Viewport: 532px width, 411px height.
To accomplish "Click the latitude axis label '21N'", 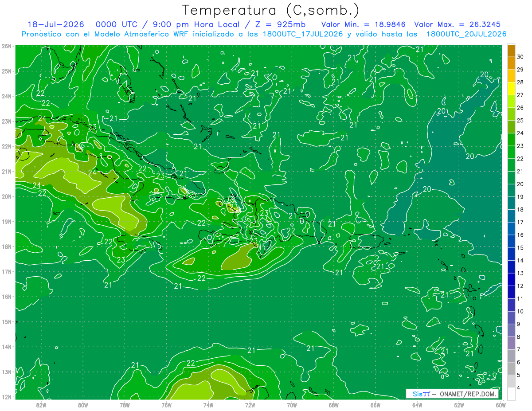I will pos(7,171).
